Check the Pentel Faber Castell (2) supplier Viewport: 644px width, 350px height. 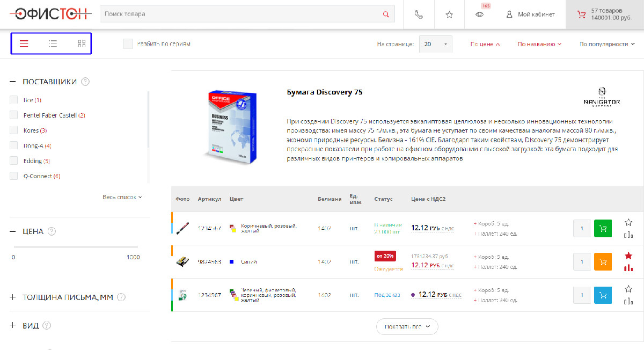pyautogui.click(x=14, y=115)
